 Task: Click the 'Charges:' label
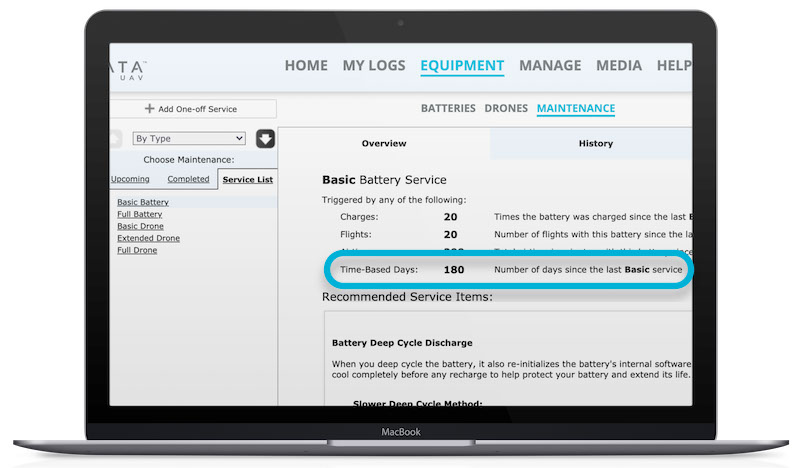tap(359, 217)
